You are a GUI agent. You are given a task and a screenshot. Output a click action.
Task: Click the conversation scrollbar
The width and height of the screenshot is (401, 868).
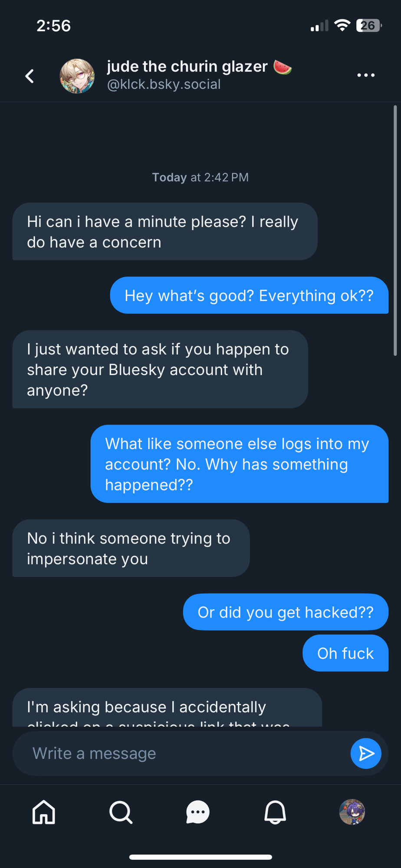click(x=395, y=230)
